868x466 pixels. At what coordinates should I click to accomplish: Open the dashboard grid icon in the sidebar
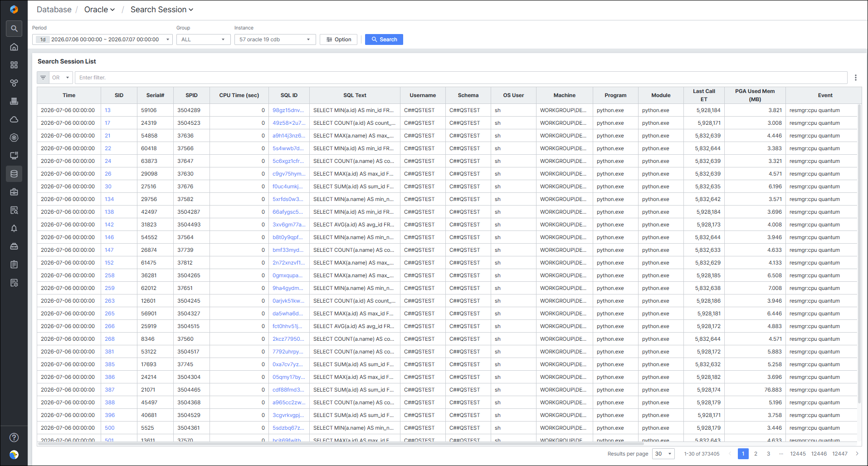[x=14, y=65]
